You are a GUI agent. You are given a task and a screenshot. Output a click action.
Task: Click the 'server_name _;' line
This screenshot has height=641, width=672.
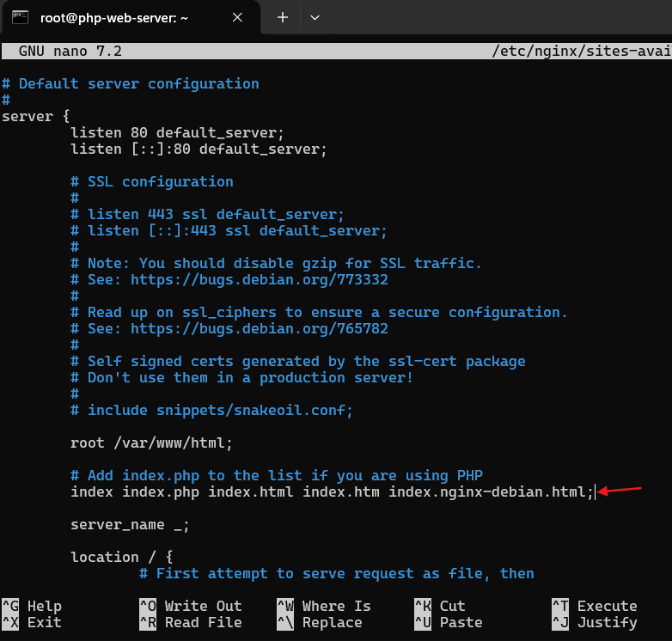tap(130, 524)
